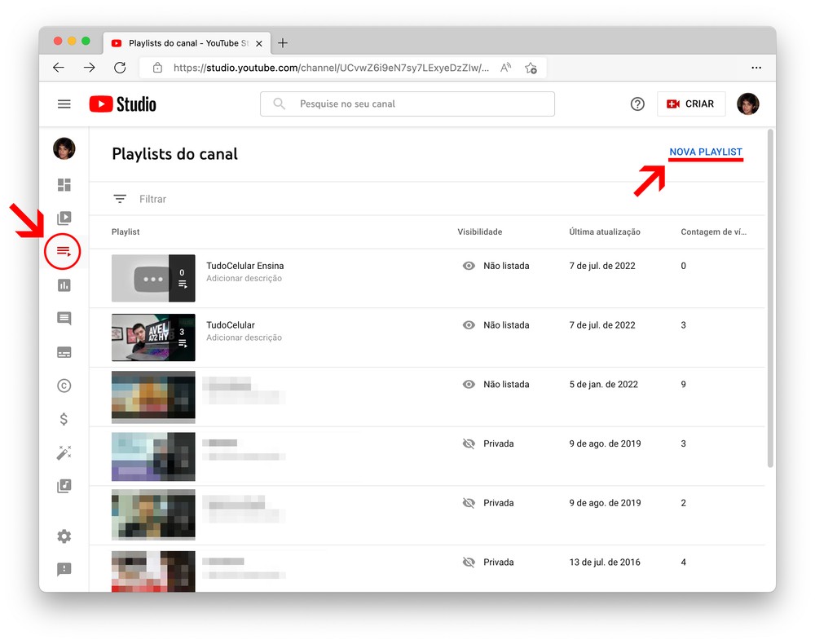The height and width of the screenshot is (644, 815).
Task: Open the Comments icon in sidebar
Action: coord(64,319)
